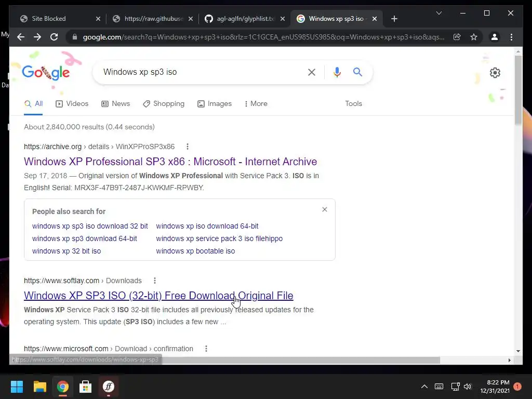Select the All results tab
The height and width of the screenshot is (399, 532).
click(33, 104)
